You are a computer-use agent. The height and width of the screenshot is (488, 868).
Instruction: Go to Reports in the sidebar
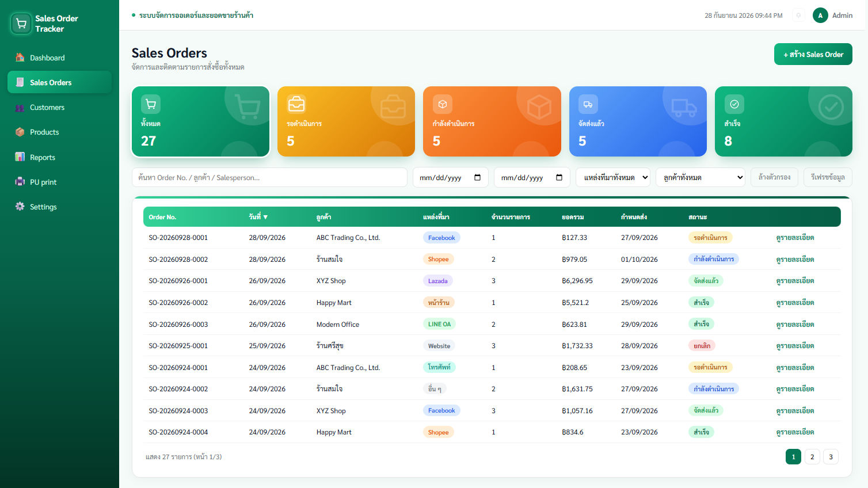point(59,157)
